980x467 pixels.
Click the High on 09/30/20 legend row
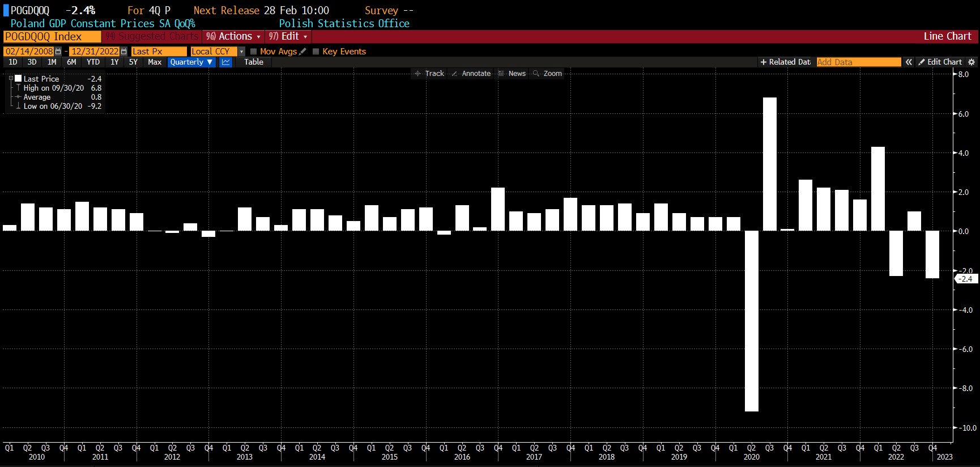coord(59,88)
